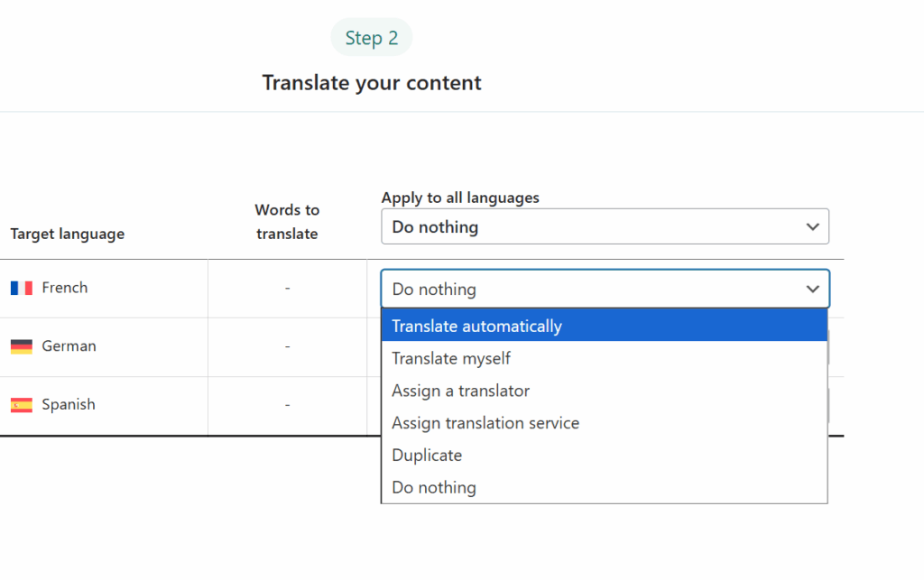Click the French flag icon
This screenshot has height=580, width=924.
coord(23,287)
